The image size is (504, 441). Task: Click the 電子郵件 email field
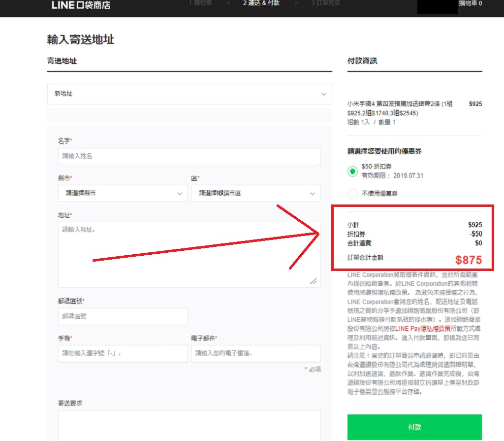[x=255, y=353]
